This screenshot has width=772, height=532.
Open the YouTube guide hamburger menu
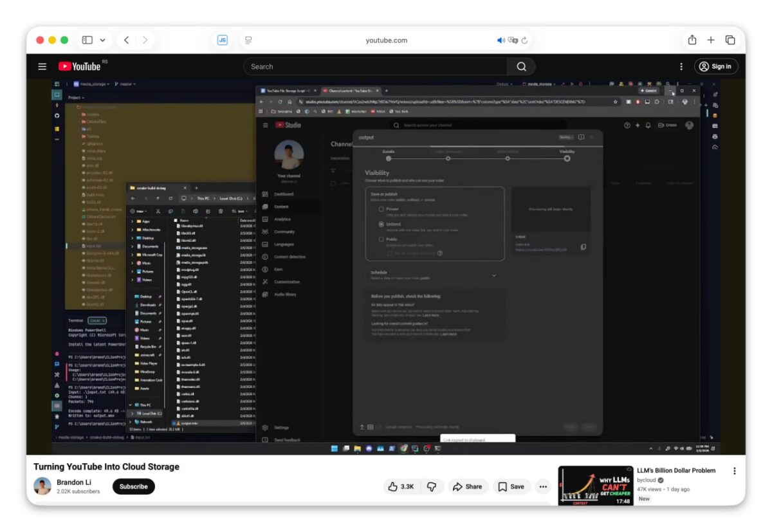pos(41,66)
